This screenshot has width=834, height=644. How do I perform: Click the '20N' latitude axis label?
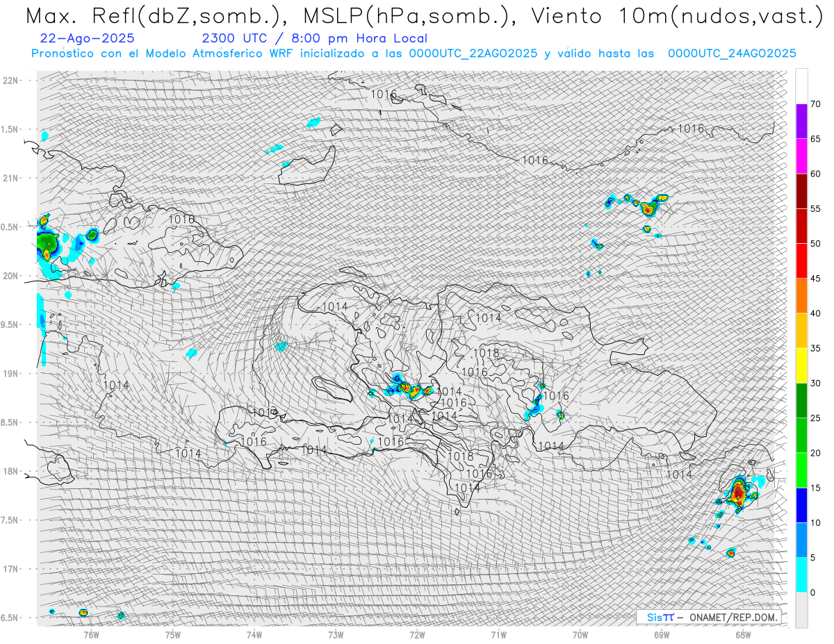click(x=10, y=276)
